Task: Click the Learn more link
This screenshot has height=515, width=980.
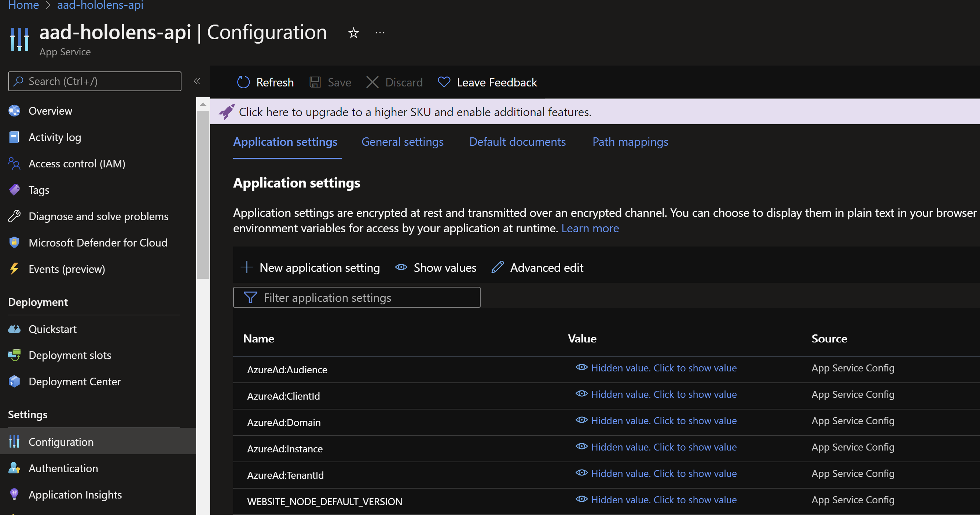Action: (590, 228)
